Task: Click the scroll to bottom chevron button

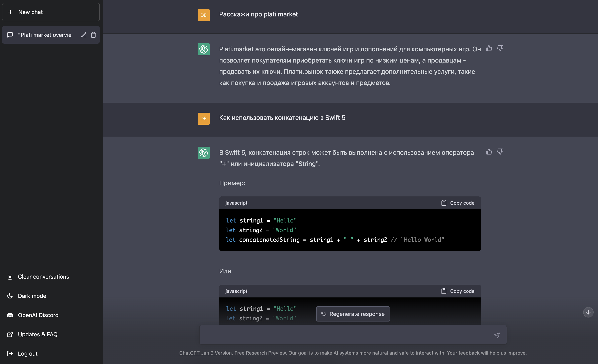Action: (x=588, y=312)
